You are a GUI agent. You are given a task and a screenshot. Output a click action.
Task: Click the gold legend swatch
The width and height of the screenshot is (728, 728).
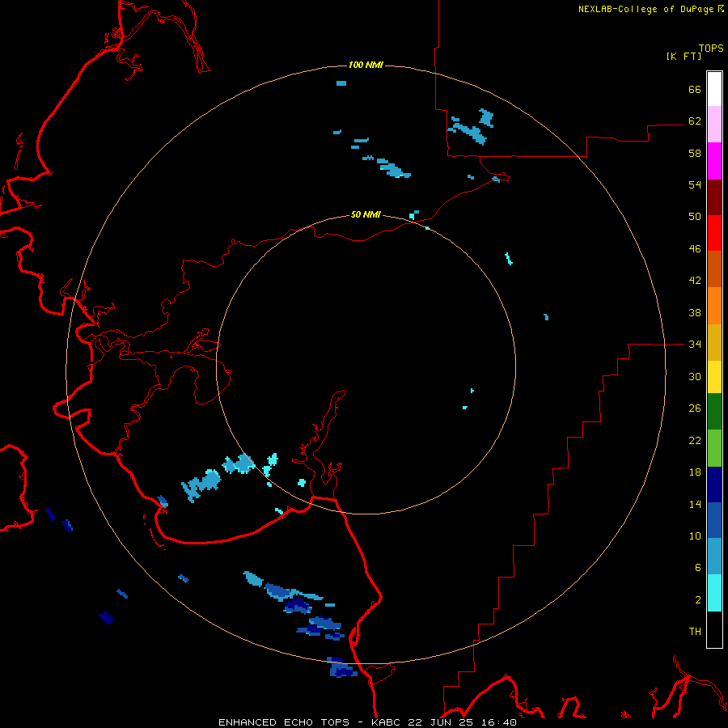tap(714, 342)
